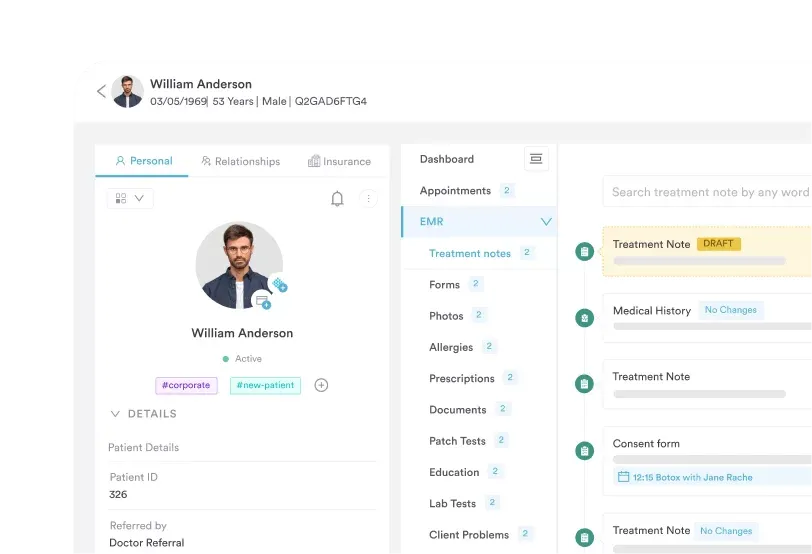The width and height of the screenshot is (812, 554).
Task: Click the back arrow beside patient name
Action: click(101, 91)
